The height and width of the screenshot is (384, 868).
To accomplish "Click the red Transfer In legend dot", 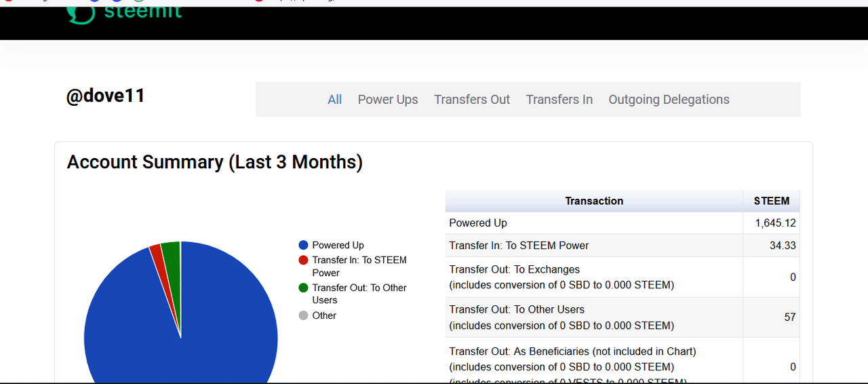I will point(304,260).
